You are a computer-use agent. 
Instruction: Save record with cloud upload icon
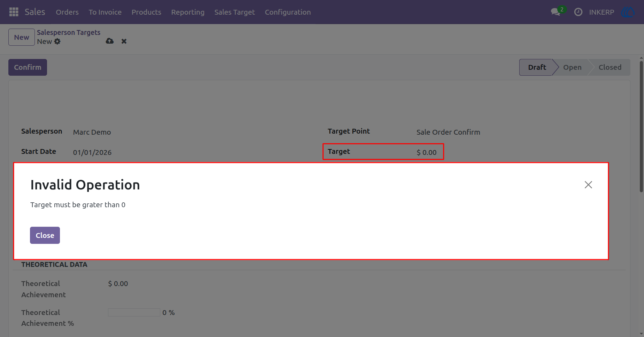pyautogui.click(x=110, y=41)
